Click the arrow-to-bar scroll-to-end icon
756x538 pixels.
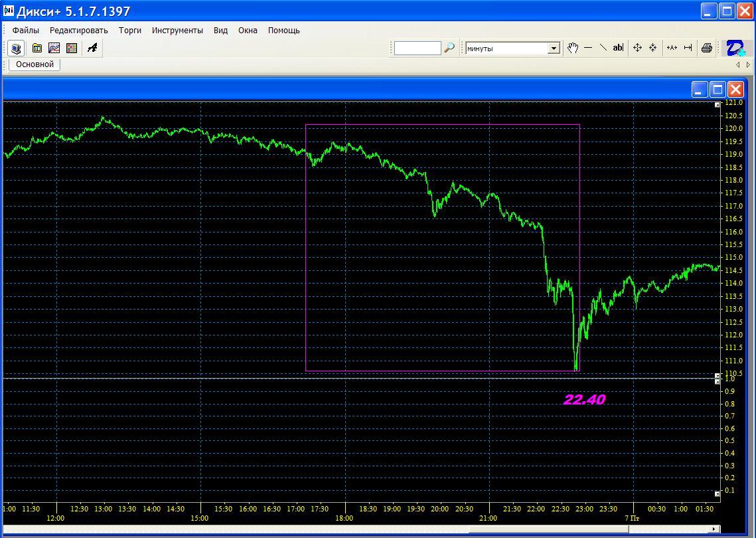[688, 48]
